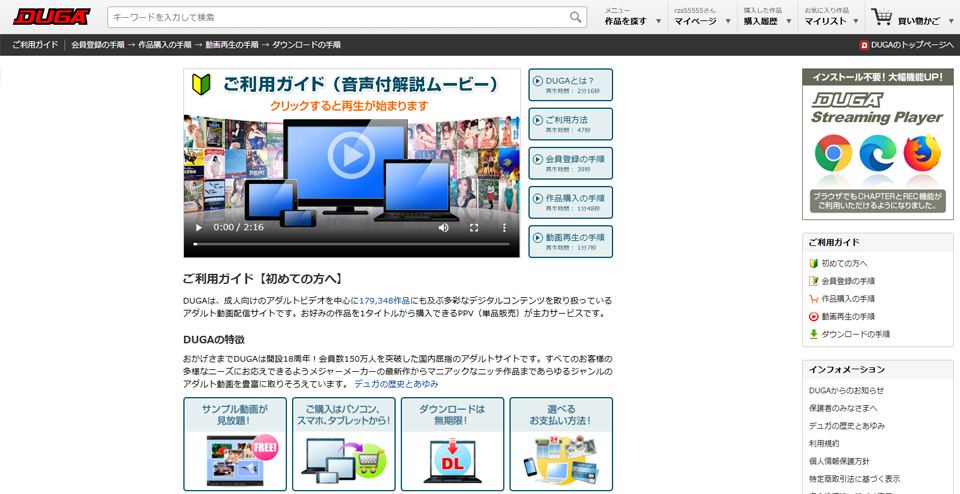The width and height of the screenshot is (960, 494).
Task: Open the マイページ dropdown
Action: pos(703,17)
